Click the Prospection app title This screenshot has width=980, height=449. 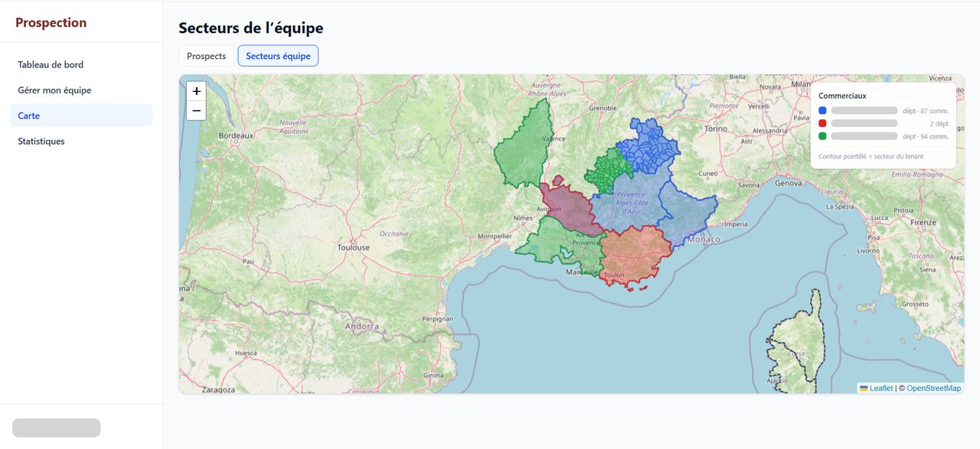click(51, 23)
